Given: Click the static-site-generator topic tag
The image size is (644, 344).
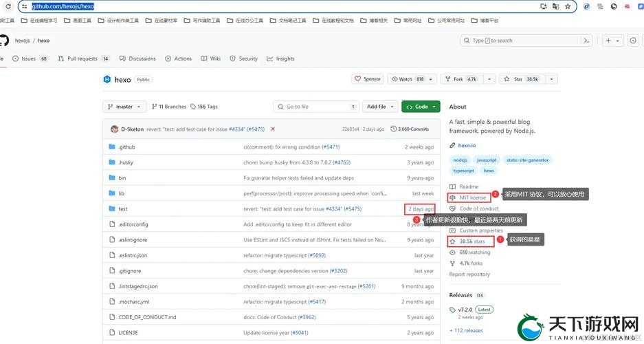Looking at the screenshot, I should tap(527, 160).
